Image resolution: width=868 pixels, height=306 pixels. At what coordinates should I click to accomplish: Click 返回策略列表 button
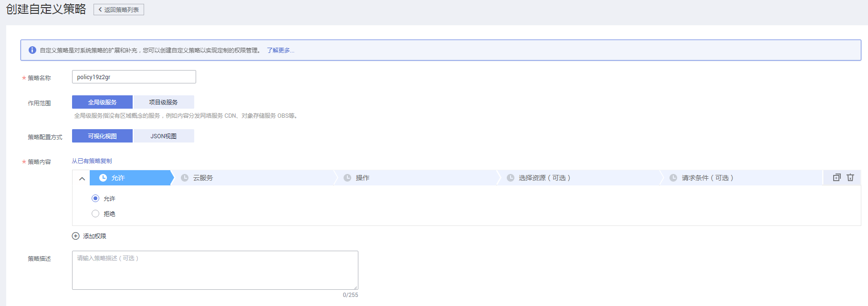[x=119, y=10]
